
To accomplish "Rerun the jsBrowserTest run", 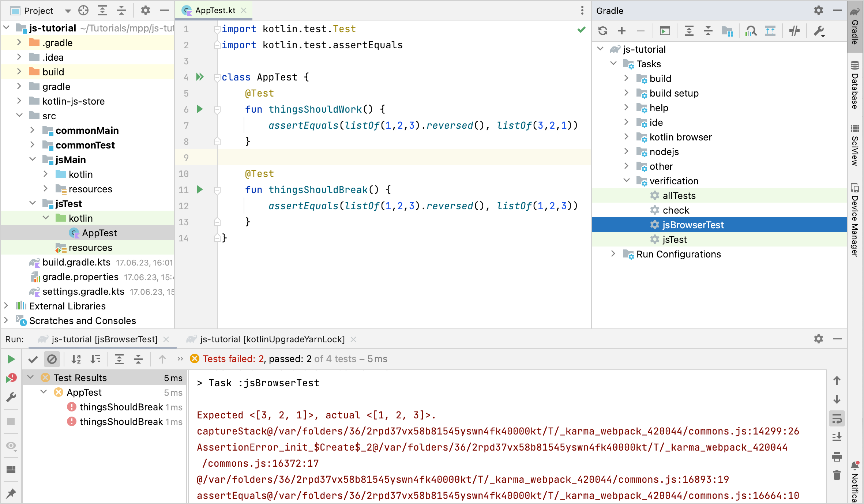I will pos(11,360).
